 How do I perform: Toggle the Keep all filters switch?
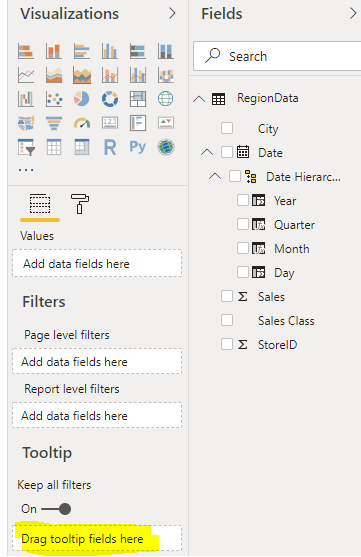pos(56,509)
